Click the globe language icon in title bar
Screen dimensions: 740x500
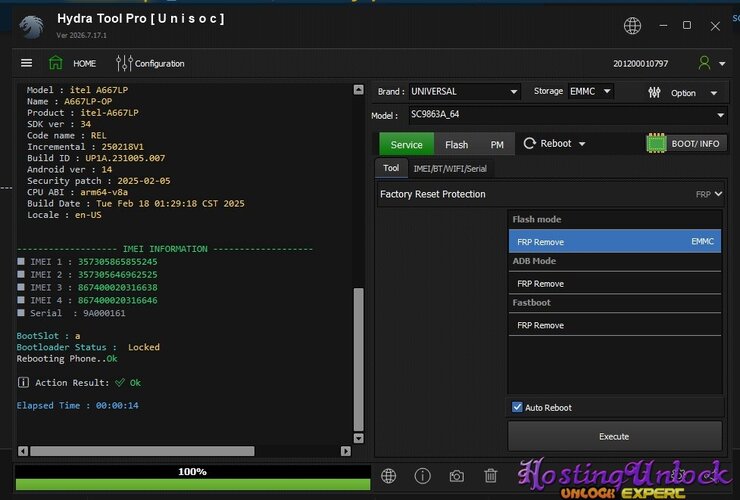(x=632, y=25)
